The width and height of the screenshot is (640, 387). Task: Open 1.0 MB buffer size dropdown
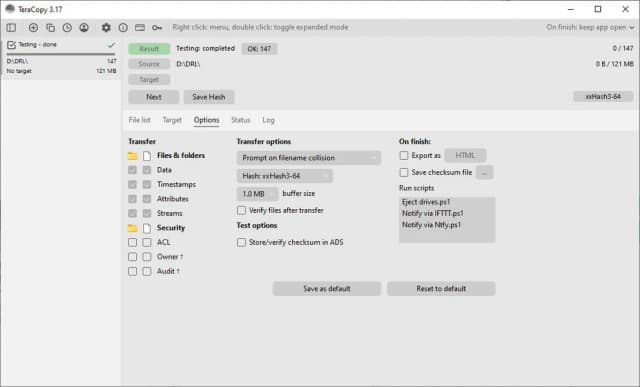tap(257, 194)
